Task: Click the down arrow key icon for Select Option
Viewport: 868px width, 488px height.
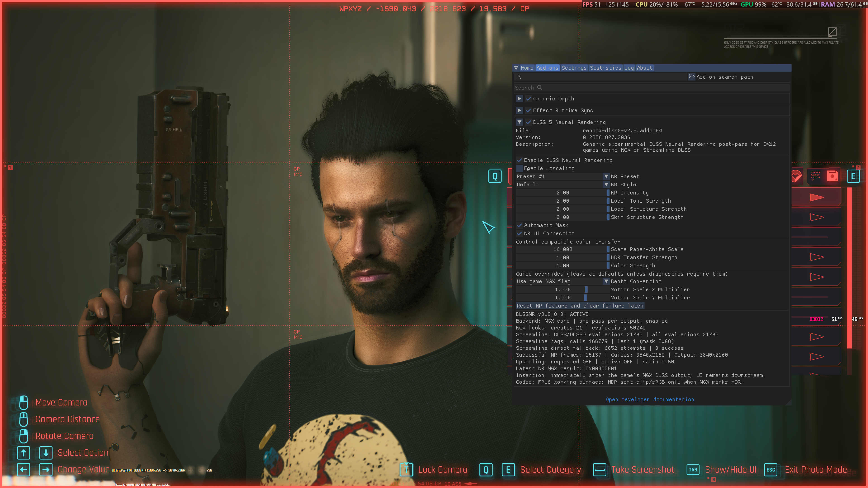Action: (46, 453)
